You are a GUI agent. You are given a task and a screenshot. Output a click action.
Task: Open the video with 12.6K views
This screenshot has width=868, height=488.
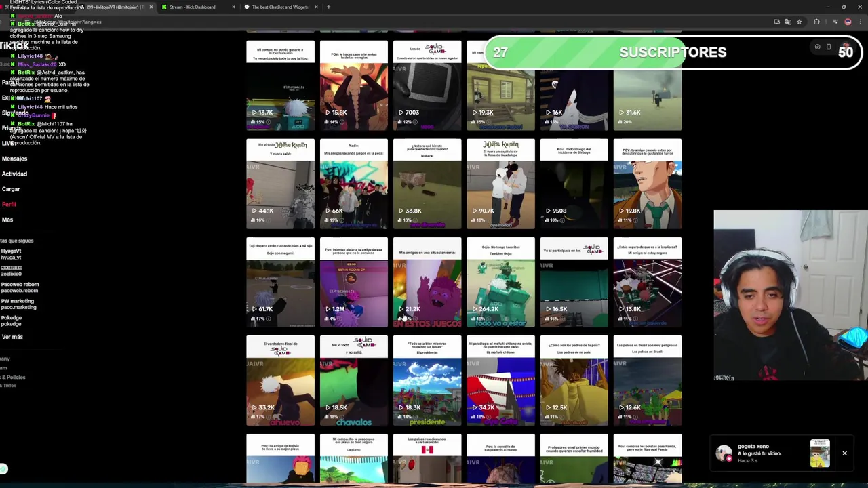(x=648, y=380)
